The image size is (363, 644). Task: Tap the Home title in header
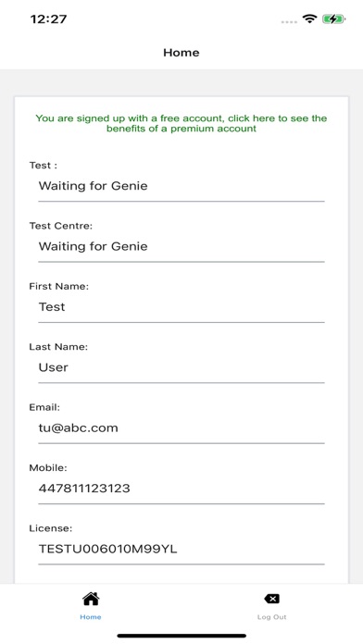click(181, 53)
